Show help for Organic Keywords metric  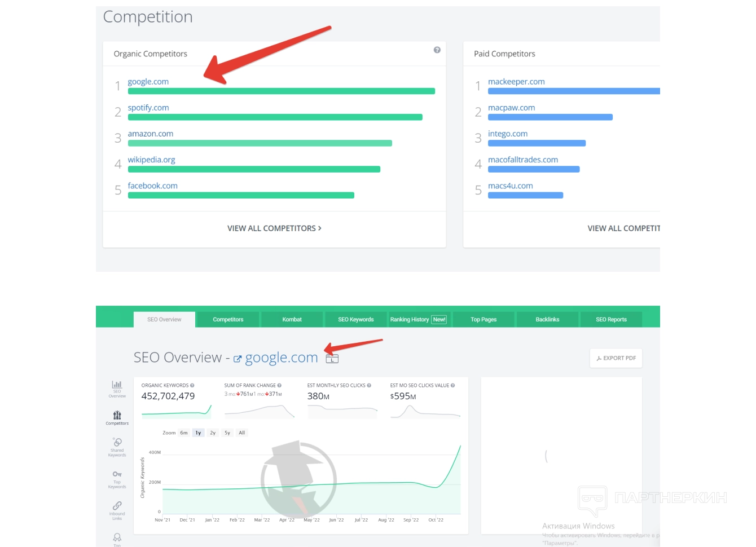(192, 386)
